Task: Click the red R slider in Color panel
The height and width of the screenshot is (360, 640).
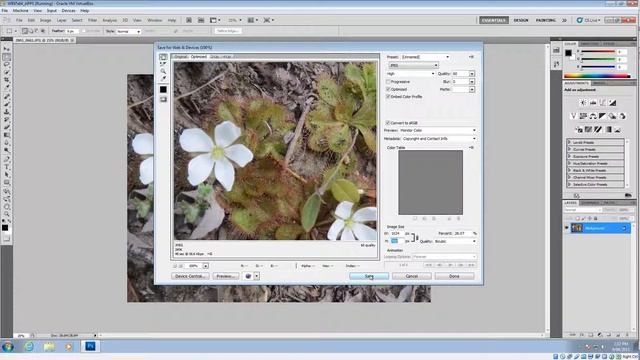Action: coord(598,52)
